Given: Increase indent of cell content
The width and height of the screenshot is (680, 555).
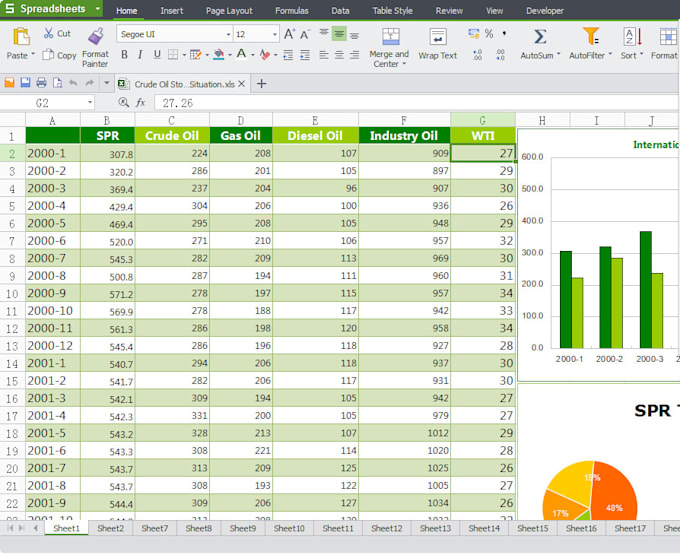Looking at the screenshot, I should (305, 55).
